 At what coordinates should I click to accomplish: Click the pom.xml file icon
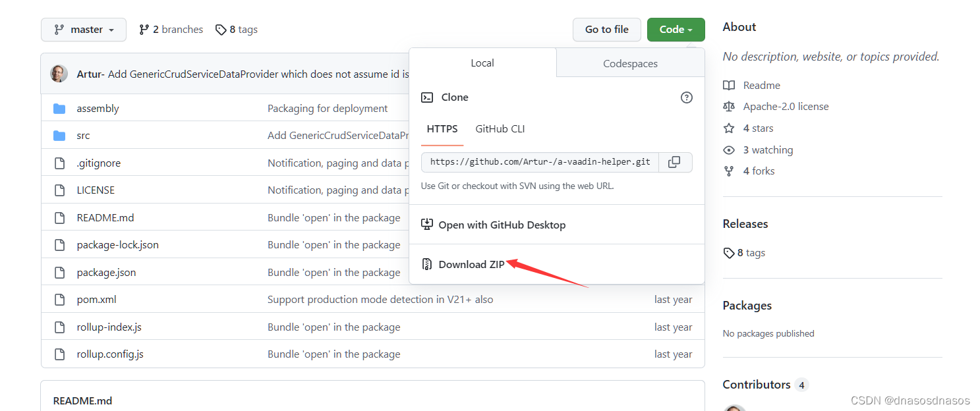point(59,300)
